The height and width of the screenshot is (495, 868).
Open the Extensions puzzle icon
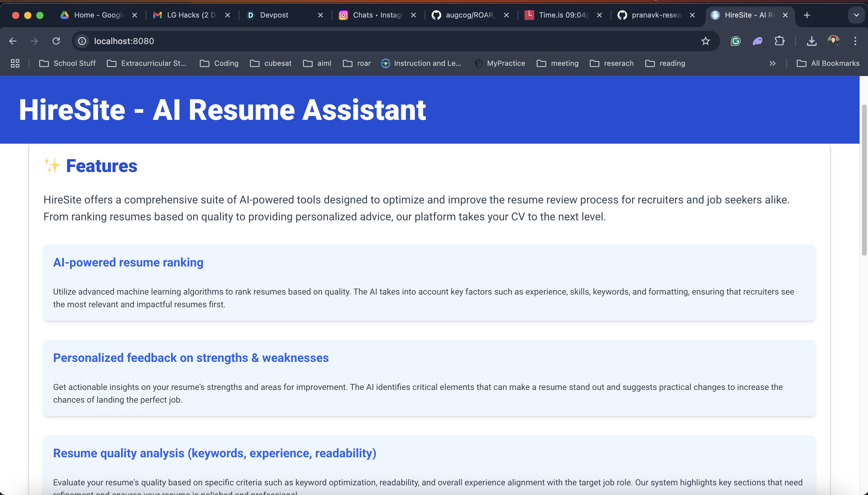click(x=779, y=41)
